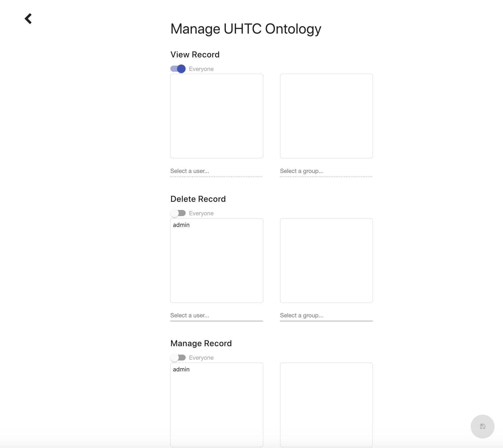This screenshot has width=503, height=448.
Task: Click the 'Delete Record' section heading
Action: coord(198,199)
